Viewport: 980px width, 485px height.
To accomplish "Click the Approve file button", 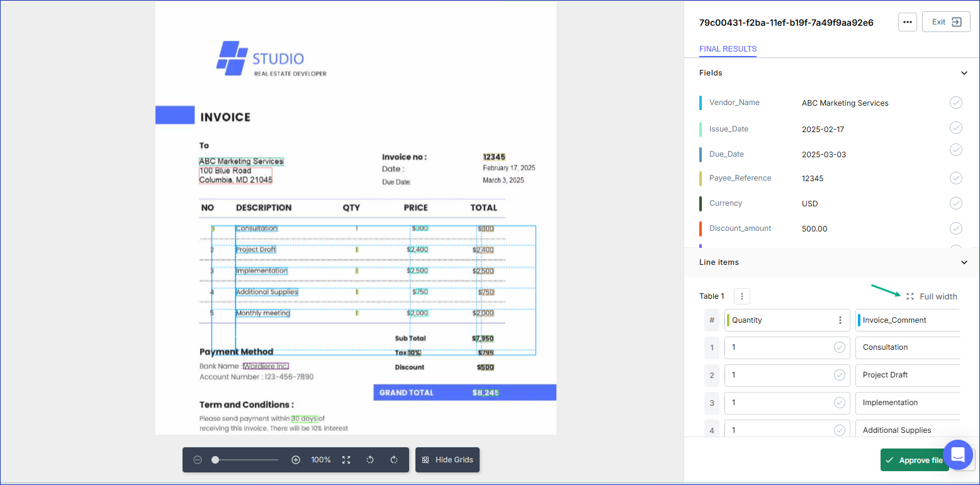I will pyautogui.click(x=915, y=460).
